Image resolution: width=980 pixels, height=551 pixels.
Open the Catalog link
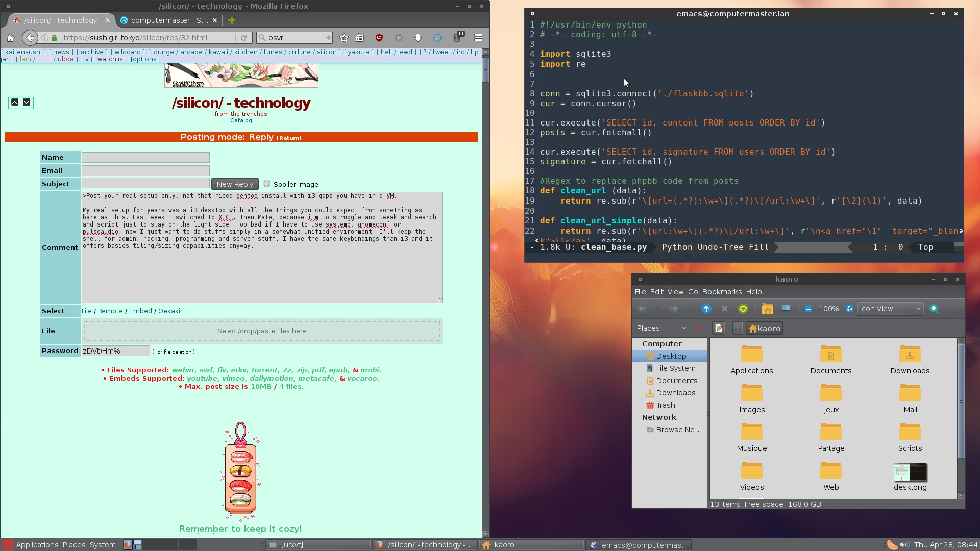(241, 121)
